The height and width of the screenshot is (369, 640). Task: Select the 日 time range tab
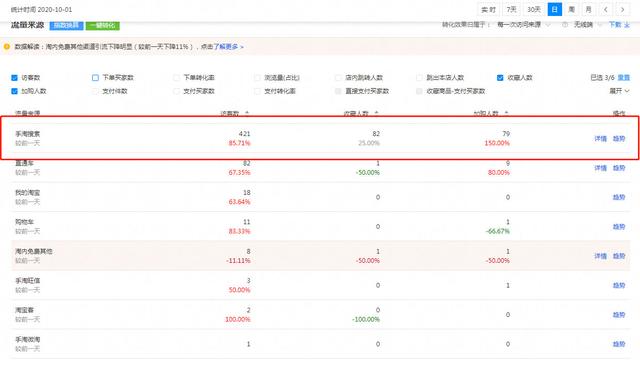pyautogui.click(x=555, y=9)
